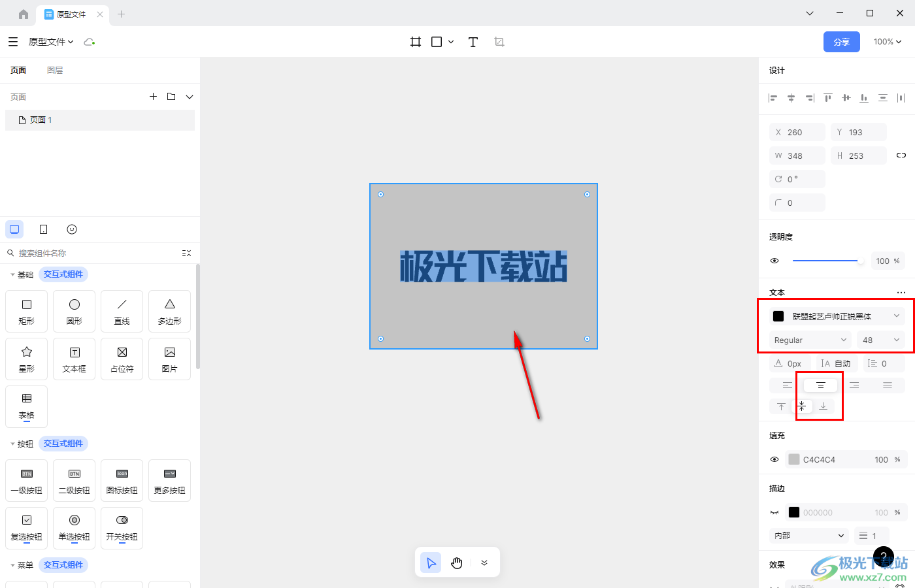Collapse the 基础 component group

click(x=12, y=275)
